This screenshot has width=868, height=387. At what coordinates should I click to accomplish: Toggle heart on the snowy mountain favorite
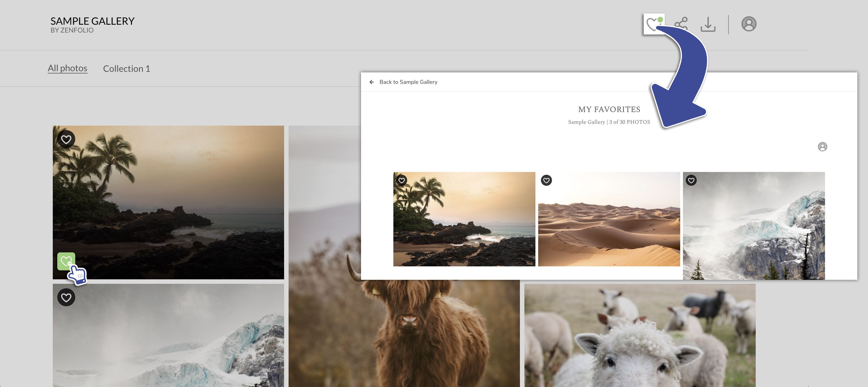pyautogui.click(x=692, y=180)
